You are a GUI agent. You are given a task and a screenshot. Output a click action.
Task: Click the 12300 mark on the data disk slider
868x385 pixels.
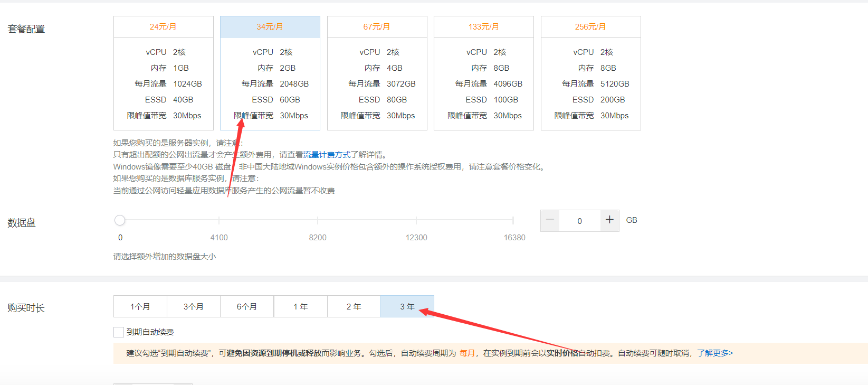click(x=416, y=220)
